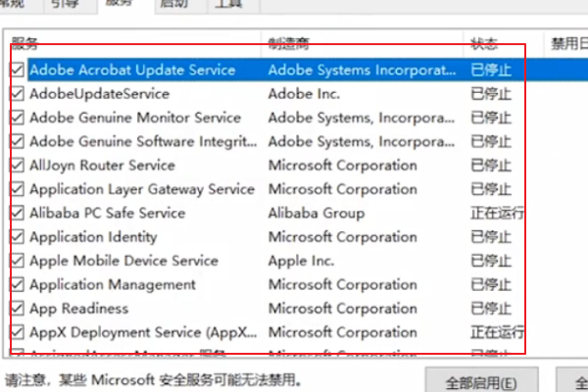Select the Application Layer Gateway Service row
Viewport: 588px width, 392px height.
pos(141,189)
